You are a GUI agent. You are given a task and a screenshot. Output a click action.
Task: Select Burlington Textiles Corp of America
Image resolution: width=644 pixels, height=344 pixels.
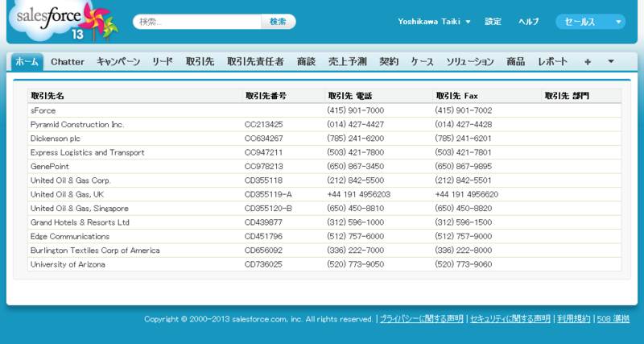pos(95,251)
